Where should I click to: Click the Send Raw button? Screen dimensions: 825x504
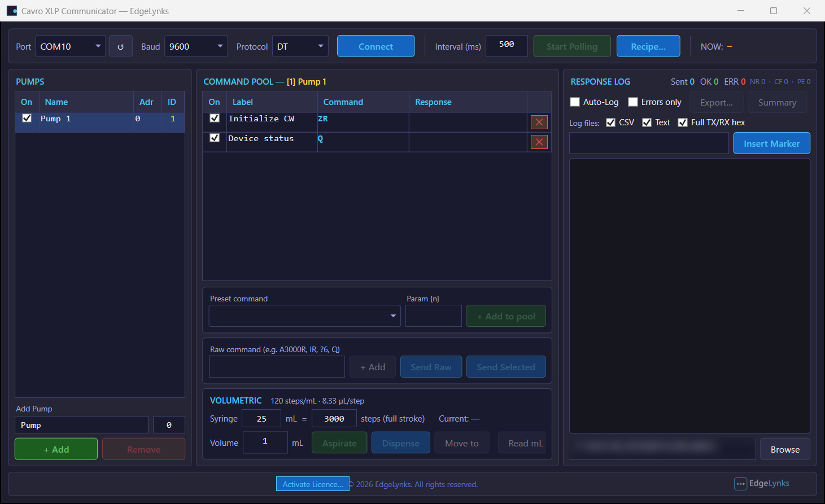[431, 367]
